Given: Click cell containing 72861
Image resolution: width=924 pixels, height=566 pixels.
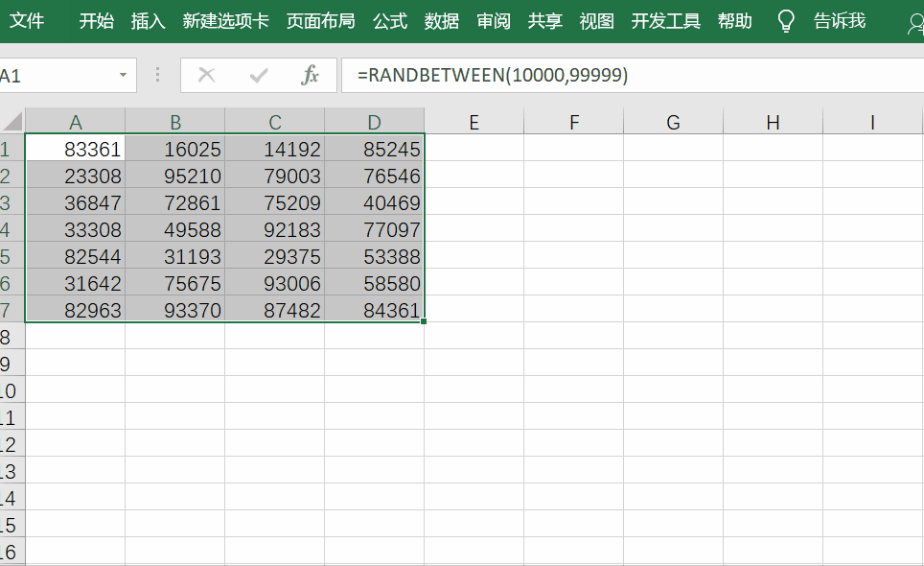Looking at the screenshot, I should pos(175,202).
